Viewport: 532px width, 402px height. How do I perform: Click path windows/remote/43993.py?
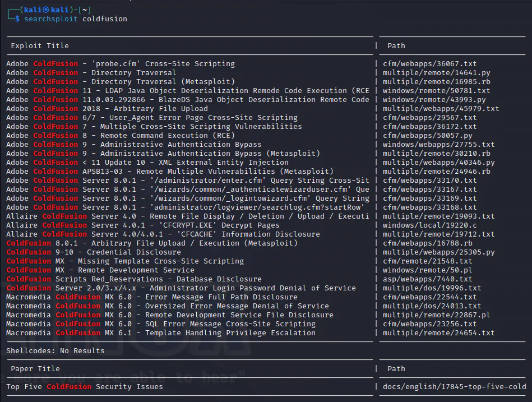tap(434, 100)
